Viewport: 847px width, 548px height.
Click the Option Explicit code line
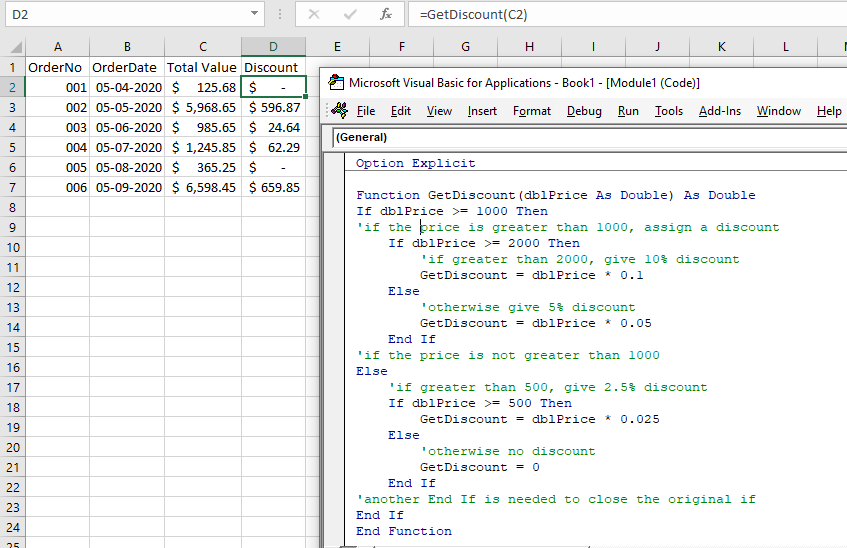416,163
